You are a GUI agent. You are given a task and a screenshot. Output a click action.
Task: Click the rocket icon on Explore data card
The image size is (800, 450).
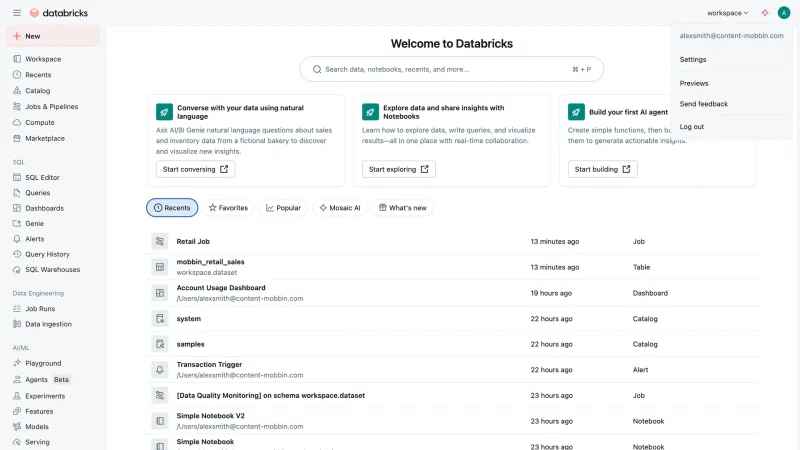(370, 112)
